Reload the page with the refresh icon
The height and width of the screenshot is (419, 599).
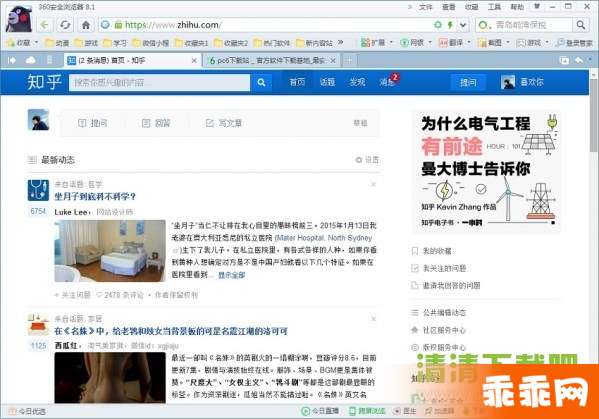click(65, 25)
